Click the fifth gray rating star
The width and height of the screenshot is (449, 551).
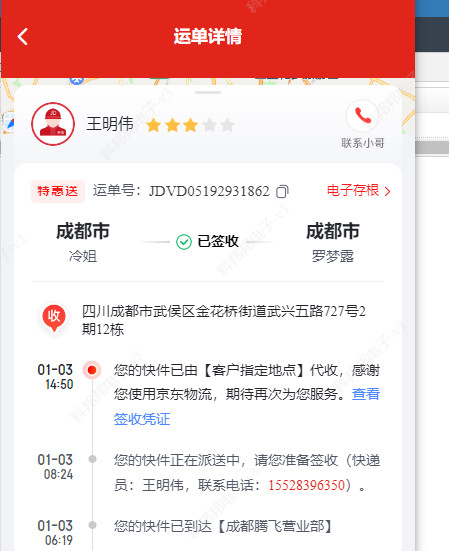pyautogui.click(x=228, y=125)
